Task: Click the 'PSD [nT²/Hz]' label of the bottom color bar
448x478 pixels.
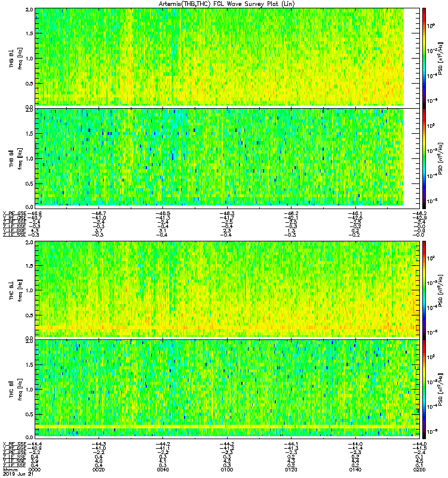Action: click(441, 390)
